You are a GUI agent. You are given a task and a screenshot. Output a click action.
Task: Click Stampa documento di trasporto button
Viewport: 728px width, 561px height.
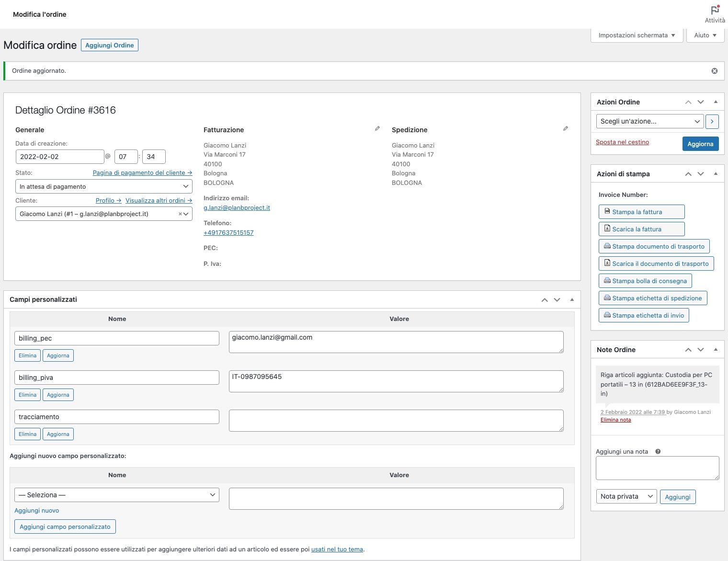(654, 246)
